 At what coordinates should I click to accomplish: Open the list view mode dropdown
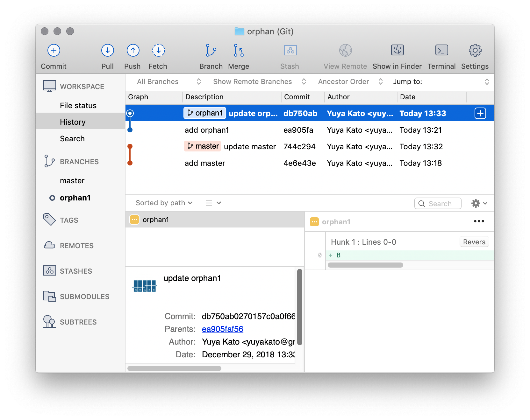click(213, 203)
